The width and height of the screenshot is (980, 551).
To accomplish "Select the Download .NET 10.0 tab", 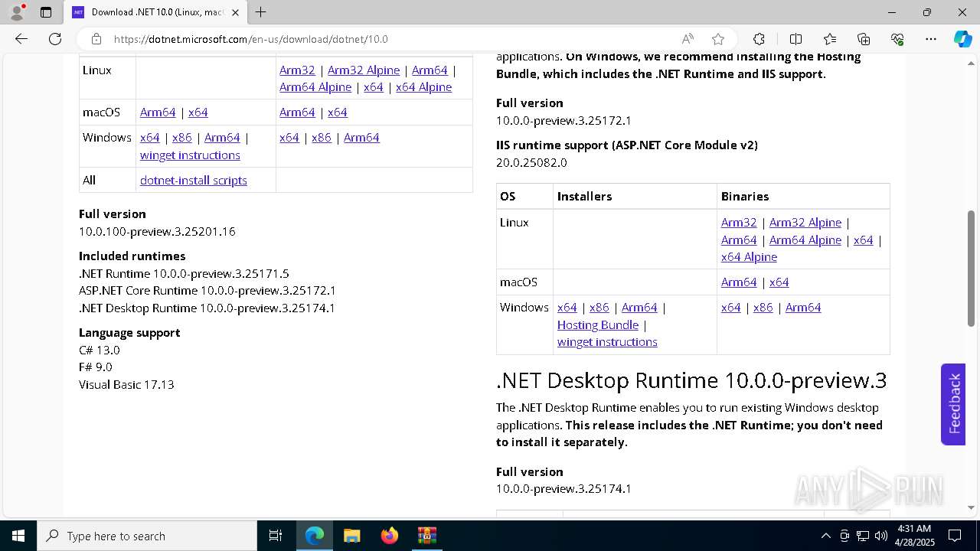I will point(155,12).
